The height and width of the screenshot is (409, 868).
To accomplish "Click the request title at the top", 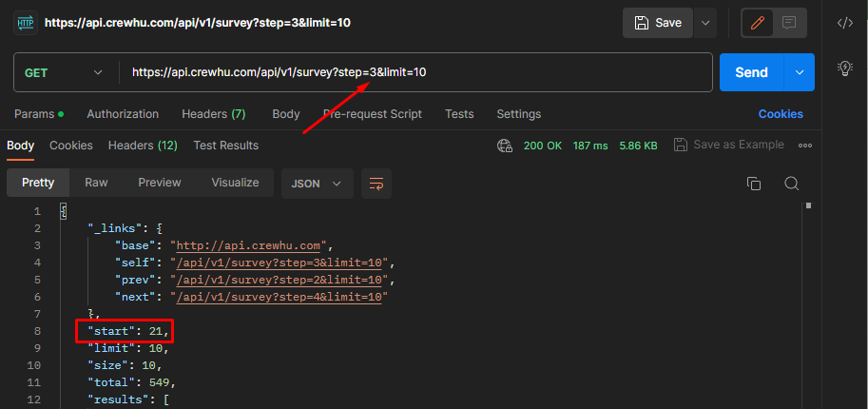I will 198,23.
